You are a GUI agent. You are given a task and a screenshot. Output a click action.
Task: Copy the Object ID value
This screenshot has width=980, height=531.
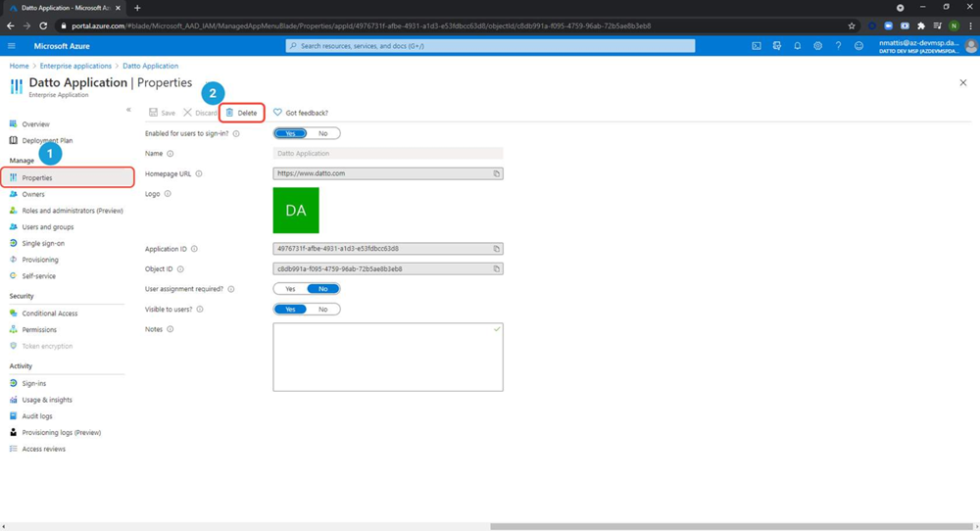click(497, 268)
